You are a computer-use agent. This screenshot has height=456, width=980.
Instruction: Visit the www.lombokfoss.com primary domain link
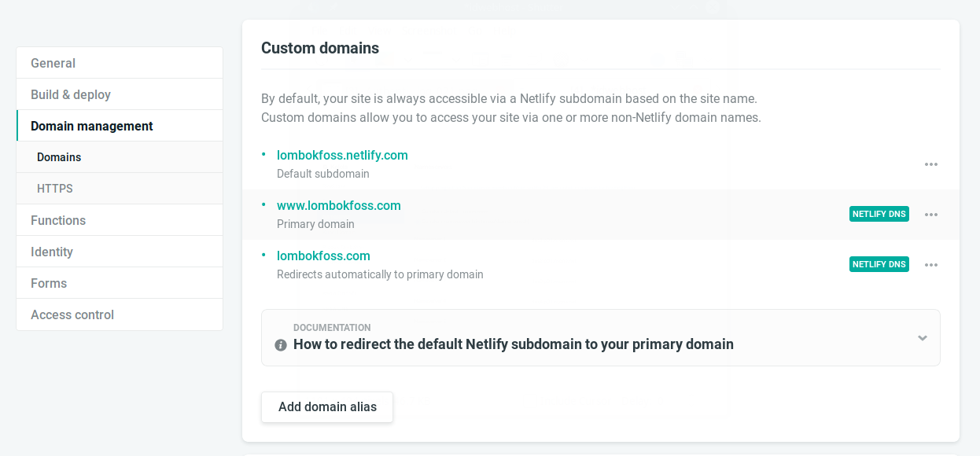[x=339, y=205]
